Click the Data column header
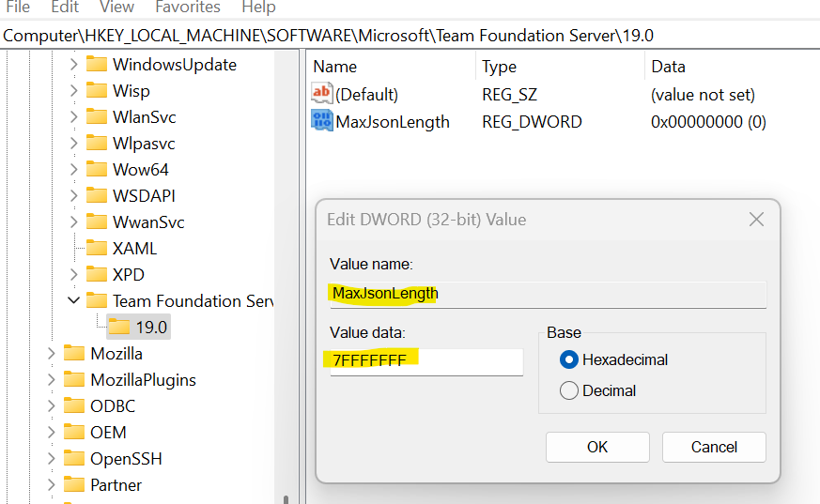The width and height of the screenshot is (820, 504). click(x=733, y=67)
